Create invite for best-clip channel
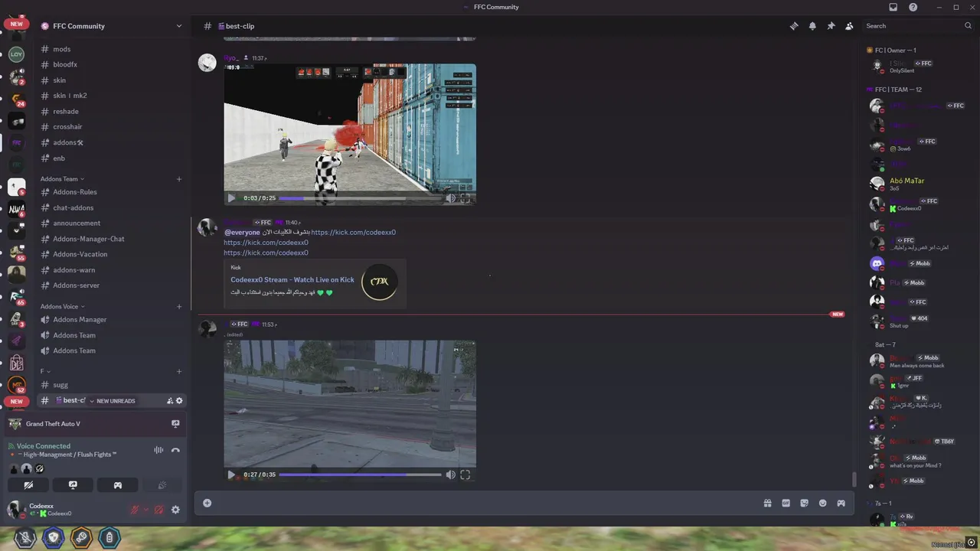Image resolution: width=980 pixels, height=551 pixels. pos(170,400)
